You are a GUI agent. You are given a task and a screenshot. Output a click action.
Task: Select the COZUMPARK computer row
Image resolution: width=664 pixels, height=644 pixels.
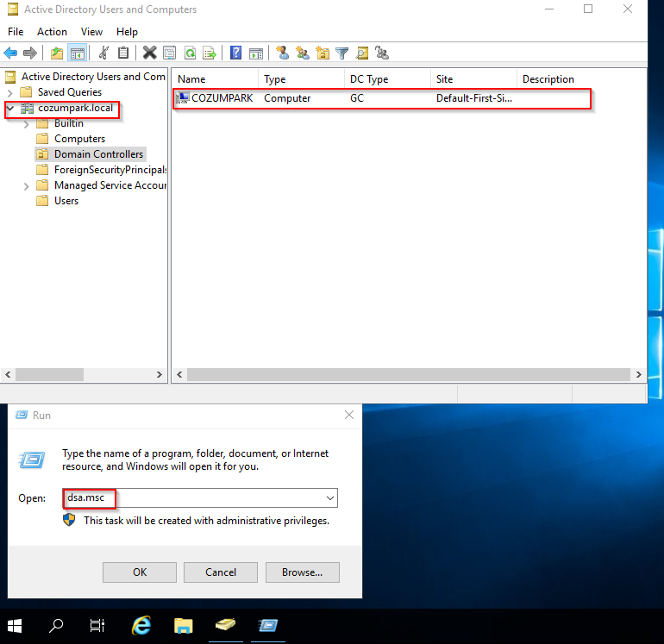pyautogui.click(x=381, y=98)
